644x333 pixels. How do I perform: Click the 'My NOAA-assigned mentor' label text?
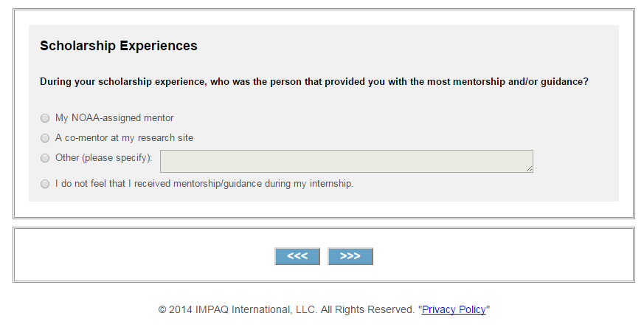point(114,118)
